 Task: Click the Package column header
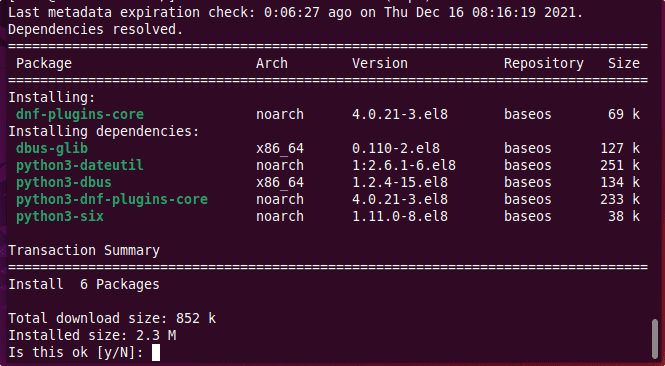click(x=44, y=64)
